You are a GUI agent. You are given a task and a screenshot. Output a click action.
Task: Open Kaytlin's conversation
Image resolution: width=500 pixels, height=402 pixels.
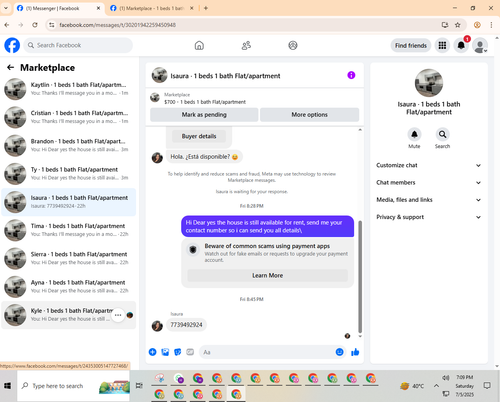point(69,89)
